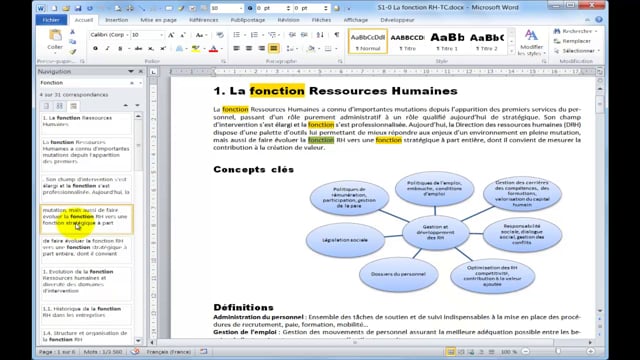Click the Cut scissors icon
This screenshot has width=640, height=360.
pyautogui.click(x=72, y=32)
